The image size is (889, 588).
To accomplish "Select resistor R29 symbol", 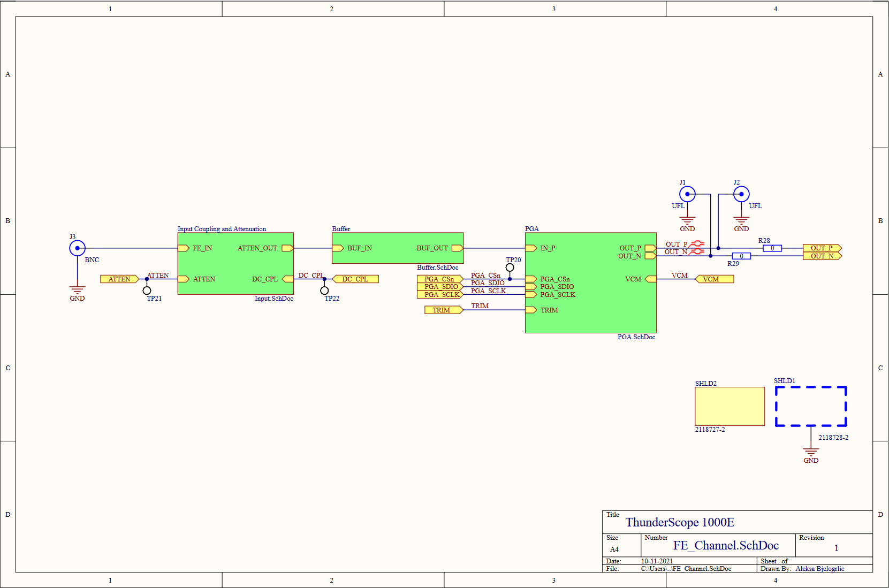I will pyautogui.click(x=741, y=256).
